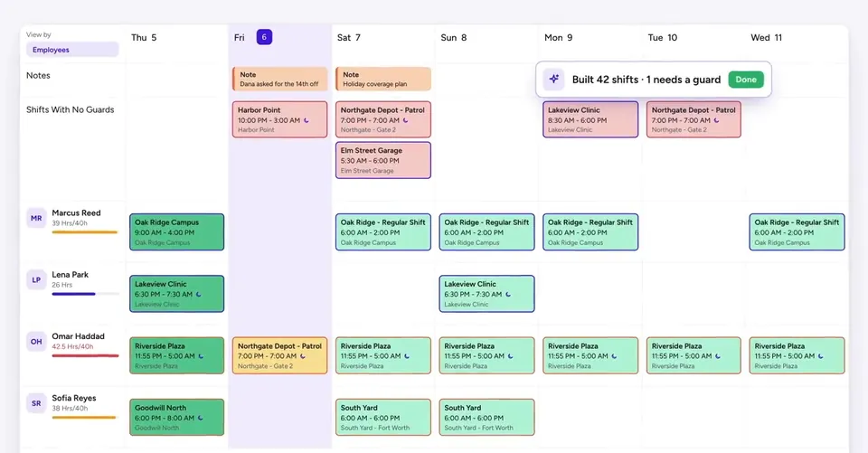Select the Fri 6 date badge
This screenshot has width=868, height=453.
264,37
